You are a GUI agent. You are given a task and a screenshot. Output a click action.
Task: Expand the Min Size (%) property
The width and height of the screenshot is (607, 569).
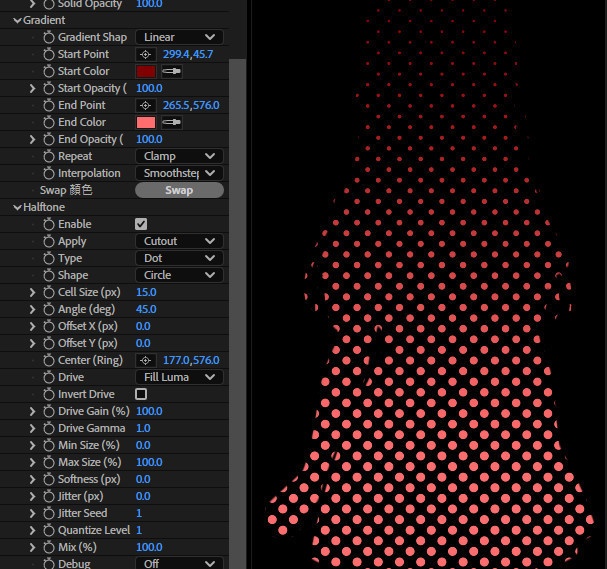33,446
